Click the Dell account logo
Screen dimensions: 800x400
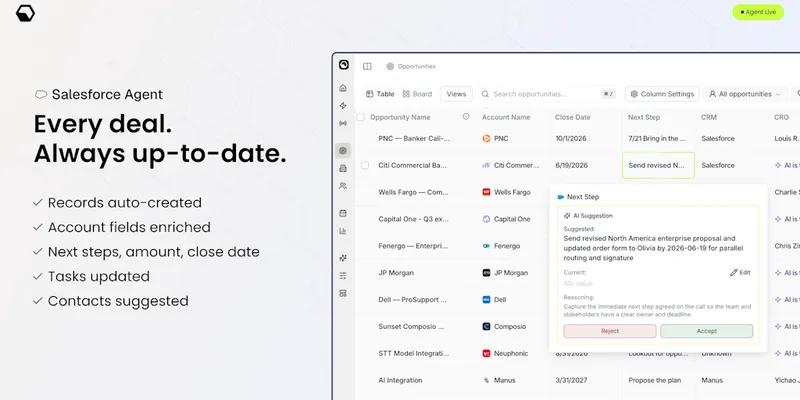pos(486,299)
